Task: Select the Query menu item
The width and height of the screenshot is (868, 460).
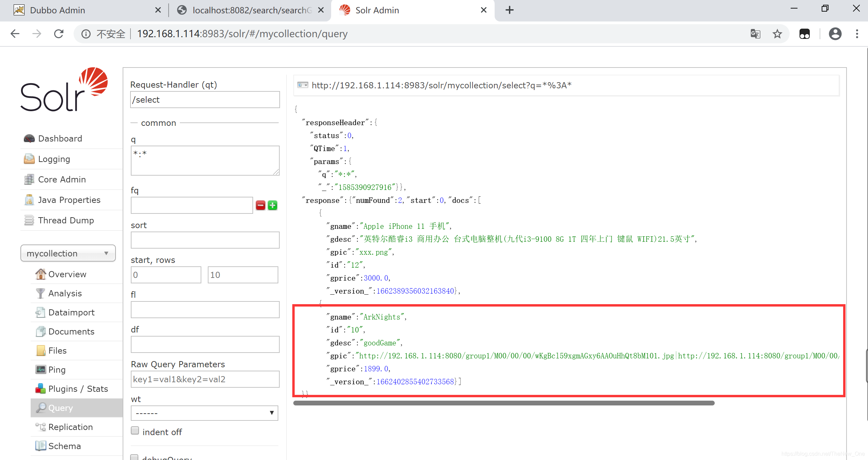Action: (61, 408)
